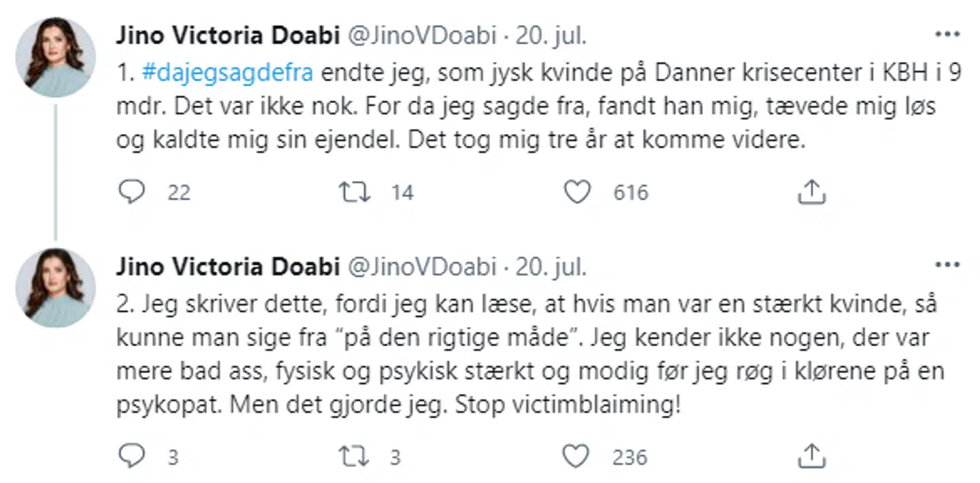The image size is (980, 483).
Task: Share the second tweet
Action: click(x=811, y=456)
